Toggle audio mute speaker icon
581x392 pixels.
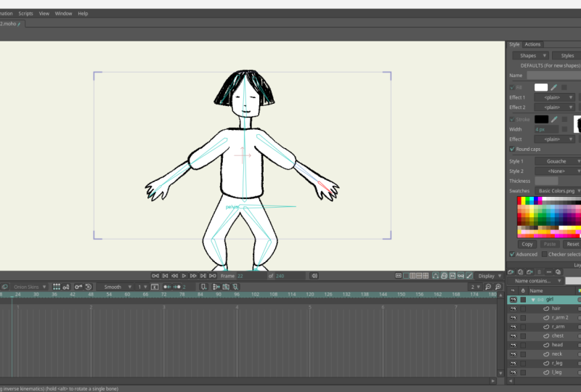click(x=314, y=276)
